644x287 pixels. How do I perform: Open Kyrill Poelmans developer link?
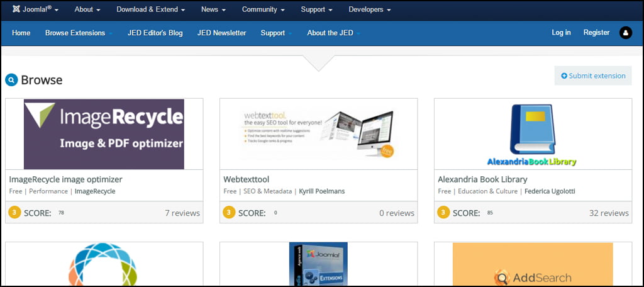[x=321, y=191]
